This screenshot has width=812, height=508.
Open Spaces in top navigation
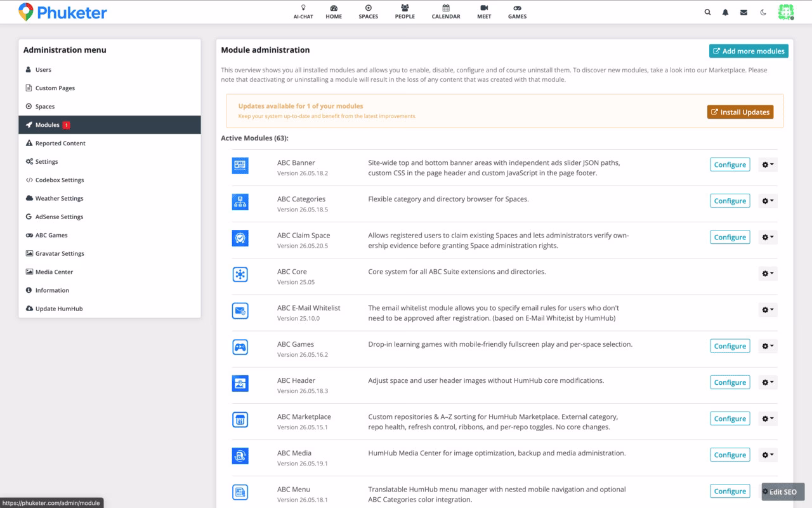click(368, 12)
